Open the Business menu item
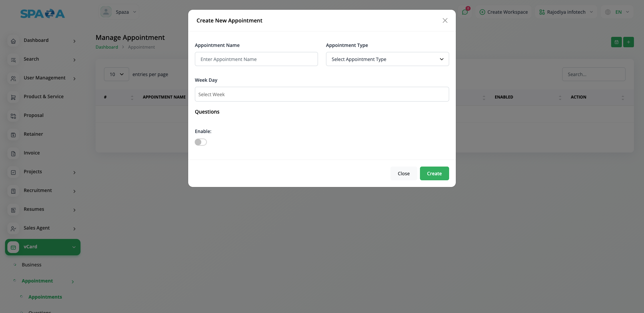The image size is (644, 313). click(32, 265)
